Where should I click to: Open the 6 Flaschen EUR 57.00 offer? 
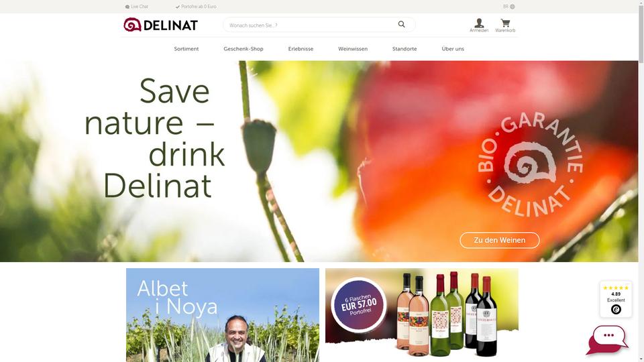pyautogui.click(x=422, y=315)
